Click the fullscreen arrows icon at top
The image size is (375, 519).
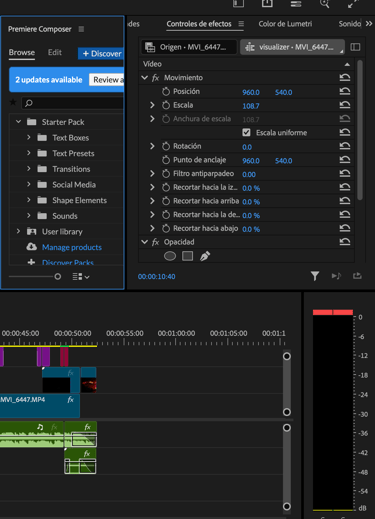[353, 4]
